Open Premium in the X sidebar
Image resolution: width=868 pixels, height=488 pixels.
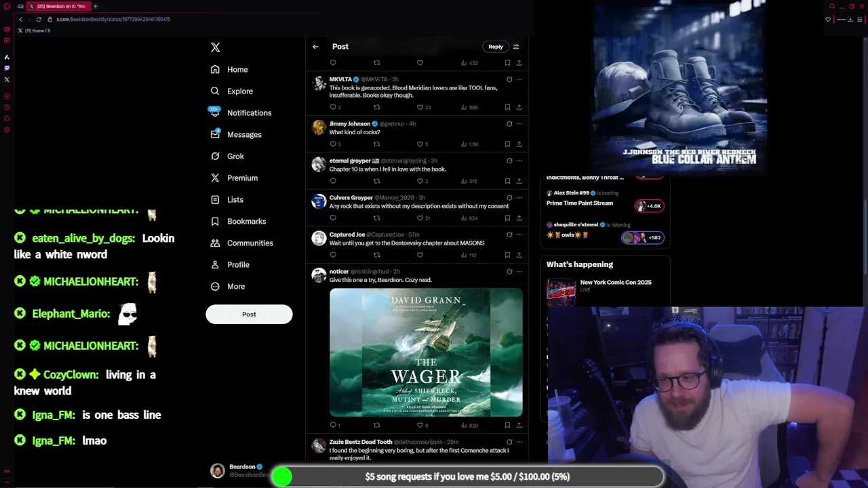coord(234,178)
